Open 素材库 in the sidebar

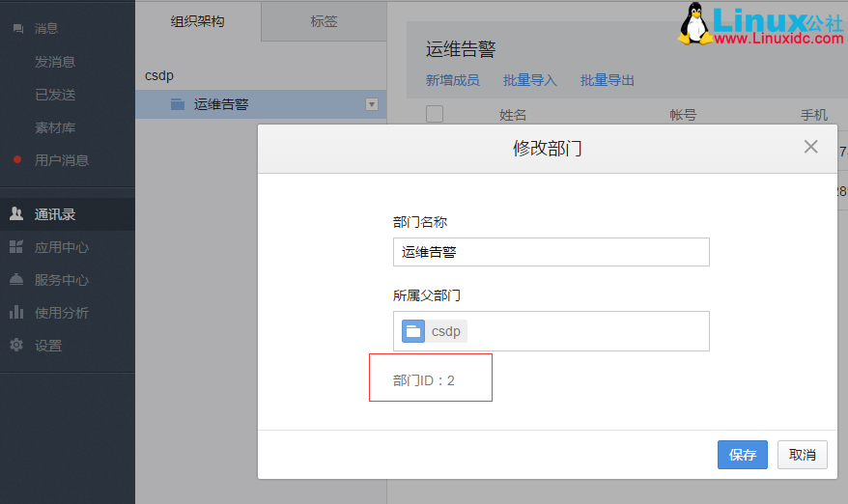(55, 127)
